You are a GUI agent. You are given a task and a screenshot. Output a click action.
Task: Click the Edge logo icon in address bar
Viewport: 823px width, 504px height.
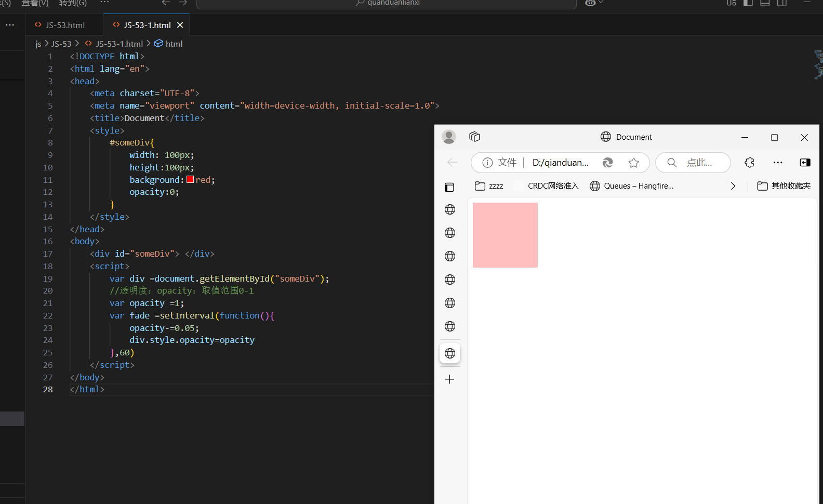[x=607, y=163]
